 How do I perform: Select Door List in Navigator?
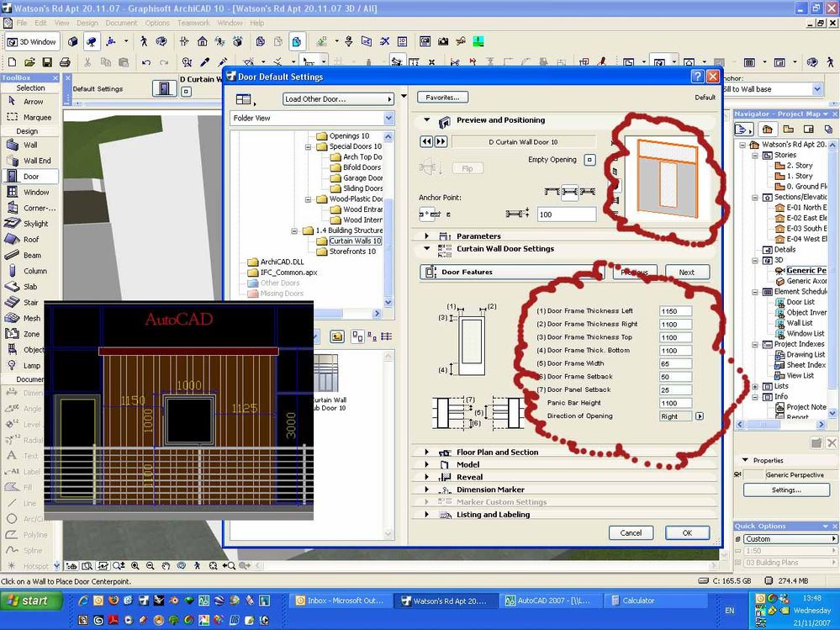[800, 302]
